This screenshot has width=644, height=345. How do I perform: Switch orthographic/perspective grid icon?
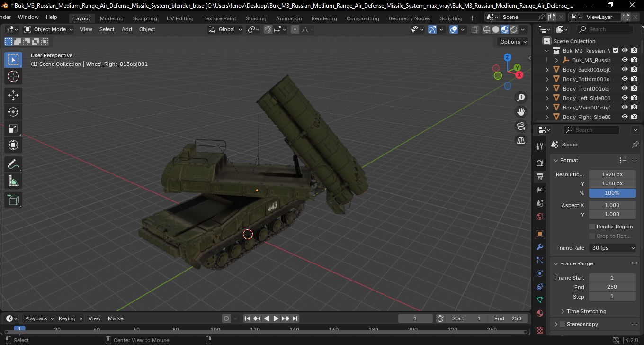click(521, 140)
